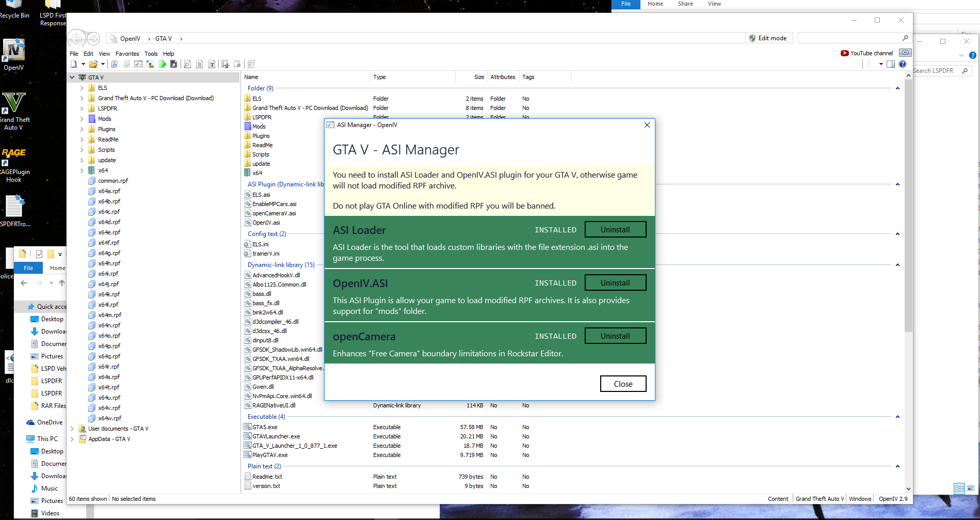
Task: Expand the LSPDFR folder in tree
Action: (x=82, y=108)
